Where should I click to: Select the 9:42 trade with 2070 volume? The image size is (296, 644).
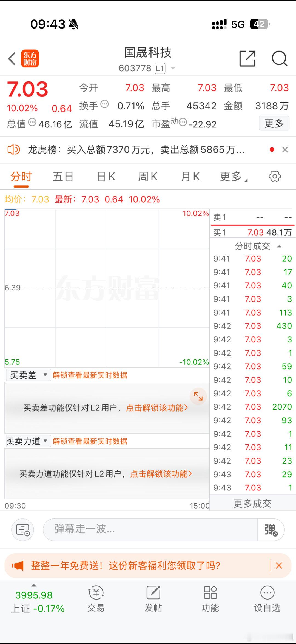click(x=252, y=407)
